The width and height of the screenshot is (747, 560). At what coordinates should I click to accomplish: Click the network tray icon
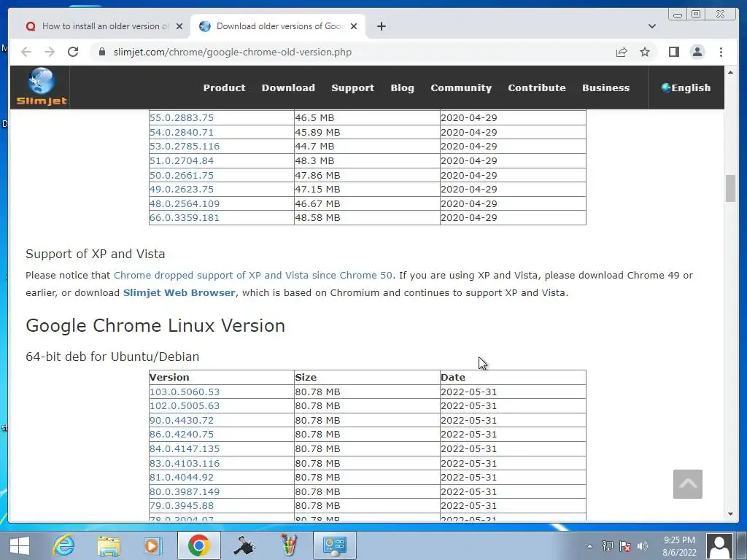tap(608, 546)
